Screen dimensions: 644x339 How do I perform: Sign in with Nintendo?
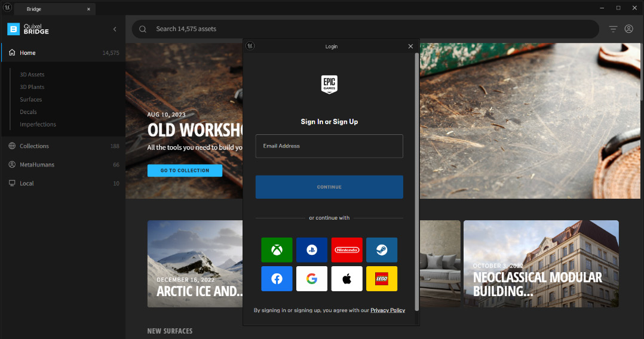point(346,249)
